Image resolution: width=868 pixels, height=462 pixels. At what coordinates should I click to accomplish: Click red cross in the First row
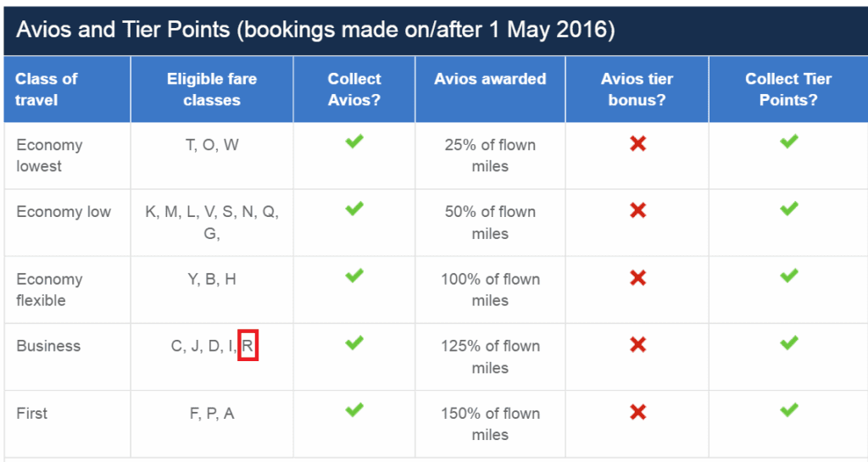pyautogui.click(x=637, y=412)
